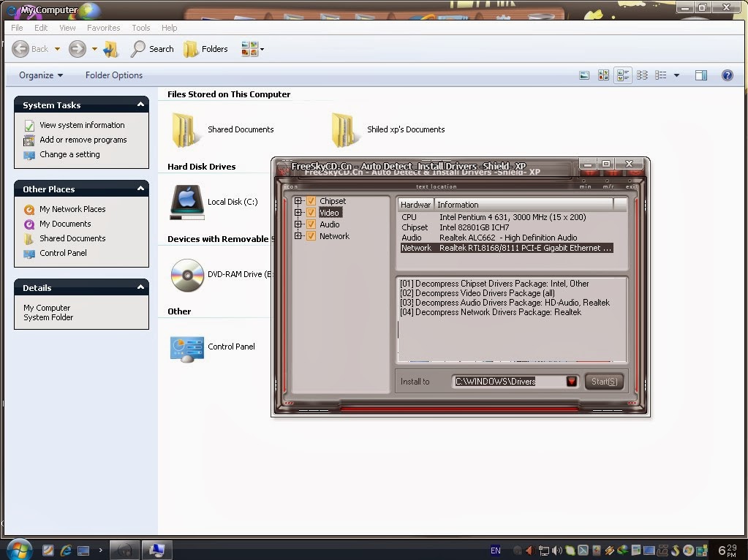
Task: Expand the Chipset tree node
Action: [x=298, y=201]
